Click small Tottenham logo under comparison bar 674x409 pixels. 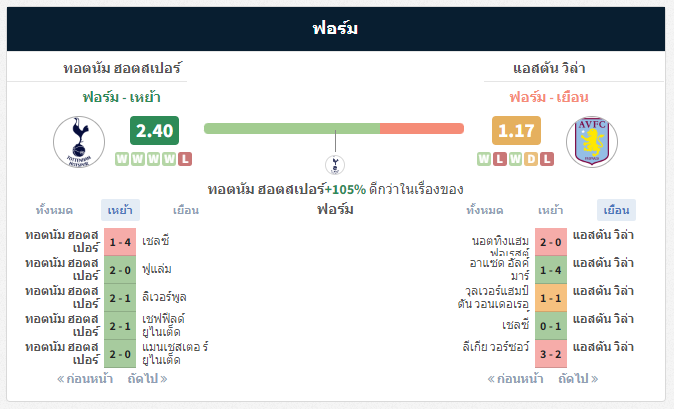pyautogui.click(x=335, y=165)
